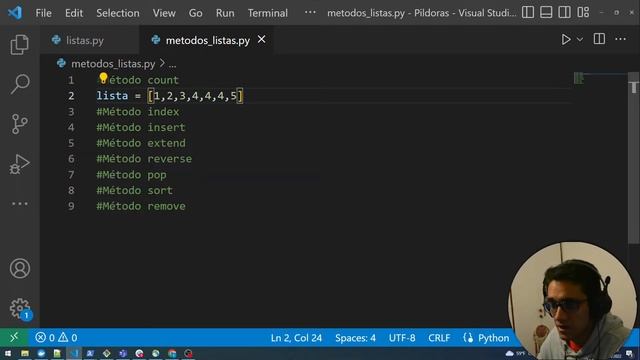Open Manage settings gear icon
The width and height of the screenshot is (640, 360).
[x=20, y=308]
